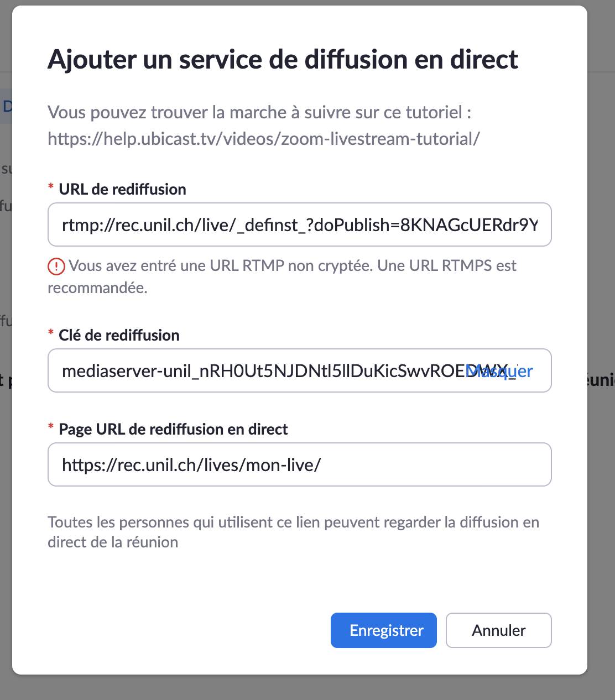Click the dimmed backdrop below the dialog
Screen dimensions: 615x700
(x=307, y=688)
